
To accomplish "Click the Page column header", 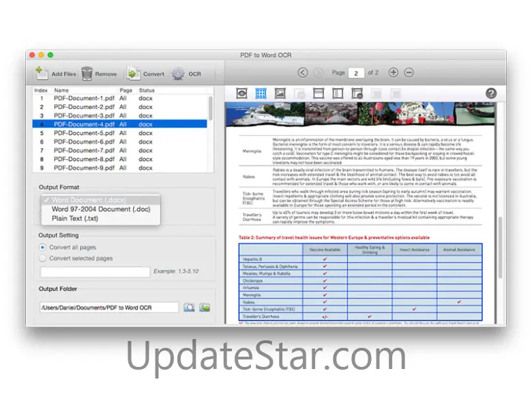I will pos(125,90).
